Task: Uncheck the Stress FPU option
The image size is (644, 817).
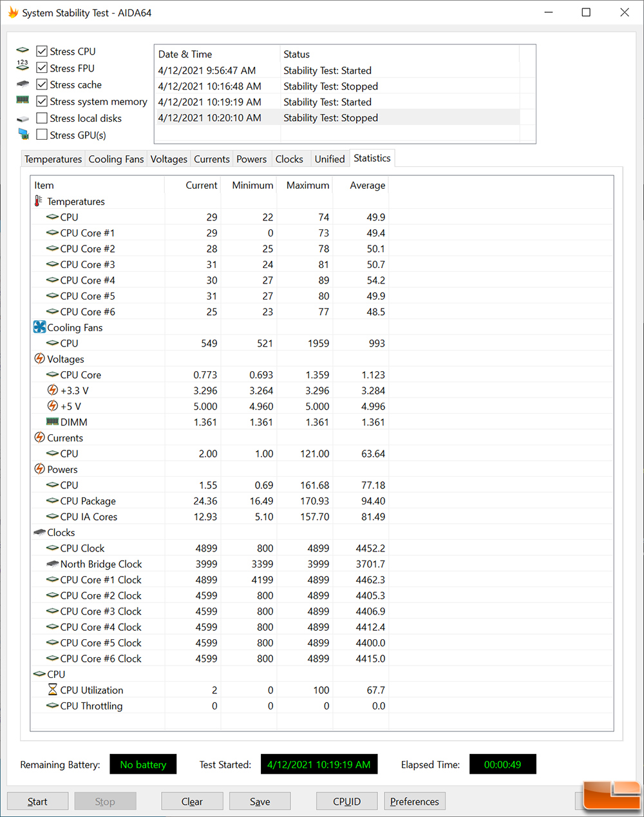Action: pos(42,68)
